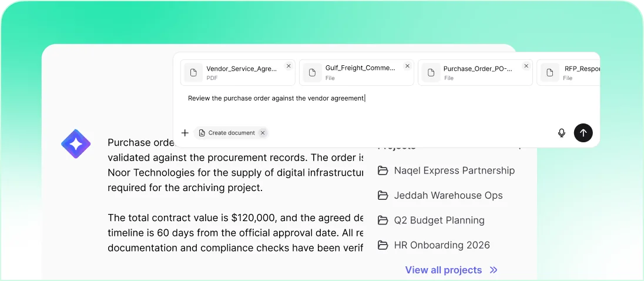Open the HR Onboarding 2026 project
The image size is (644, 281).
tap(441, 245)
